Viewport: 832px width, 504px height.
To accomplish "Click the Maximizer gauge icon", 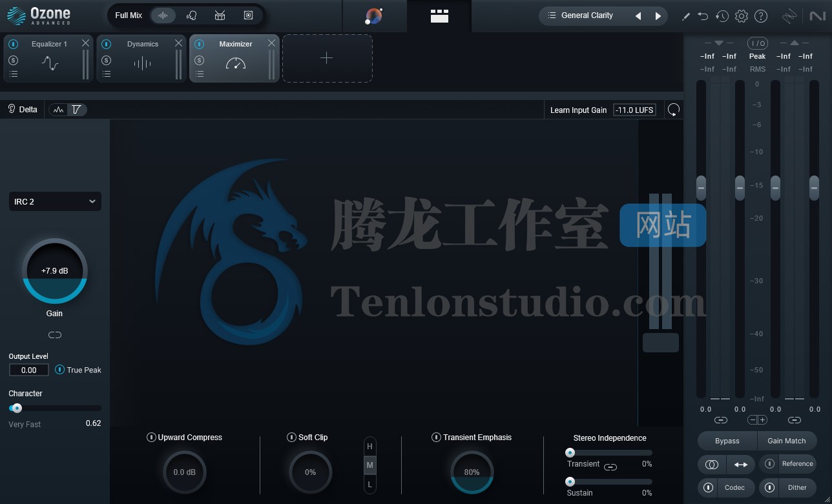I will point(236,63).
